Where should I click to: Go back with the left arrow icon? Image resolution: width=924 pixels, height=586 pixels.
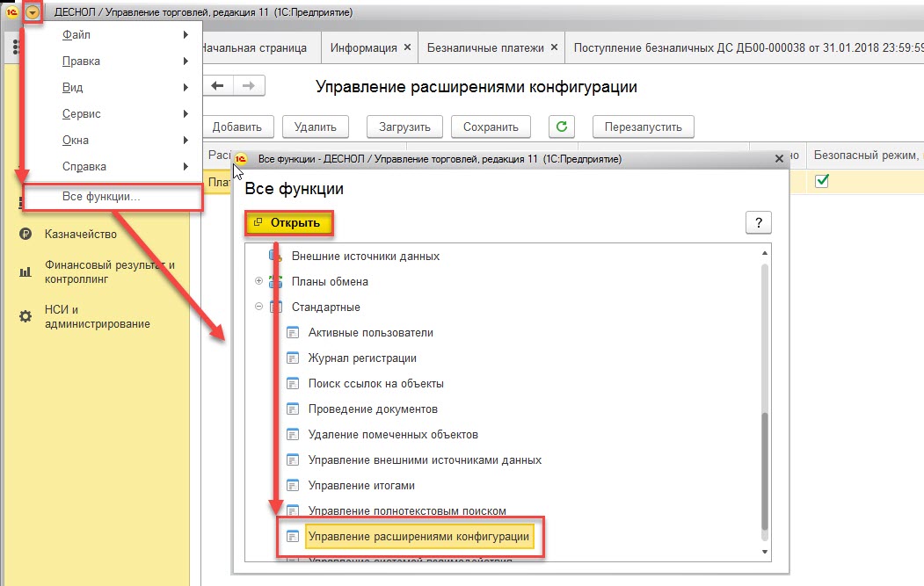pos(217,86)
